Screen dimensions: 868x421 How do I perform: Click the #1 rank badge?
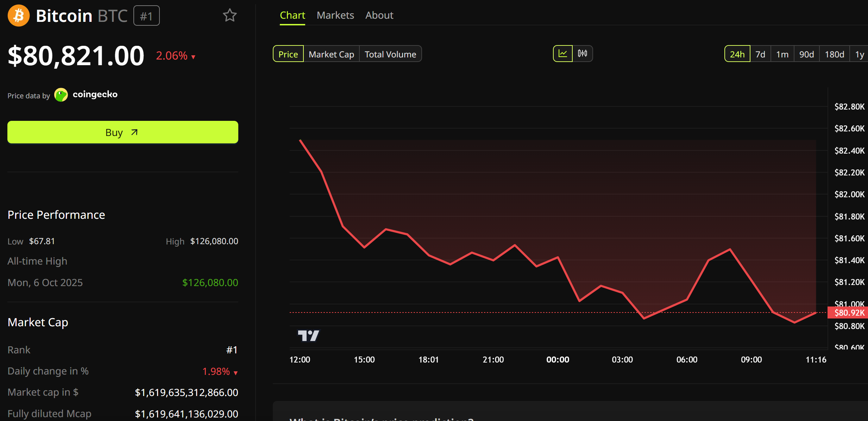146,16
